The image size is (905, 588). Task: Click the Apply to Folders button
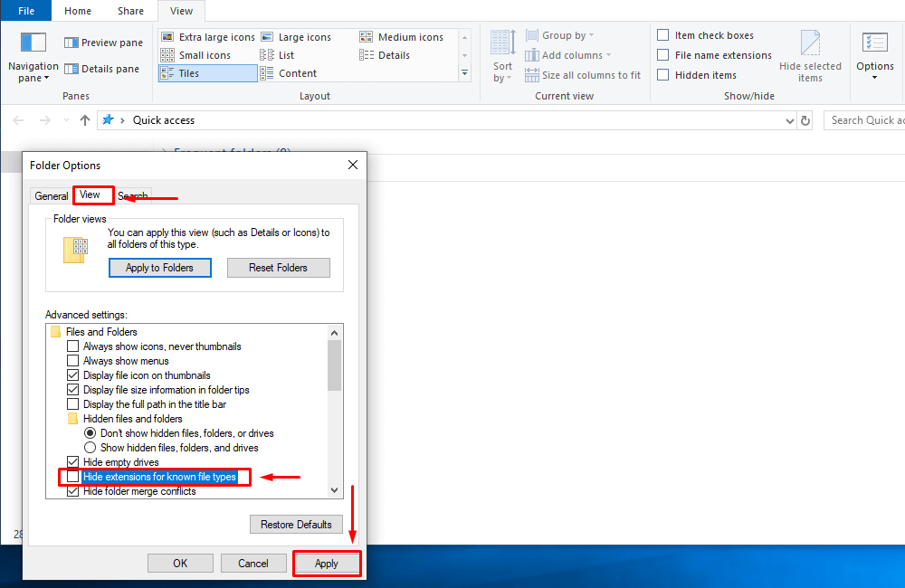pos(159,268)
